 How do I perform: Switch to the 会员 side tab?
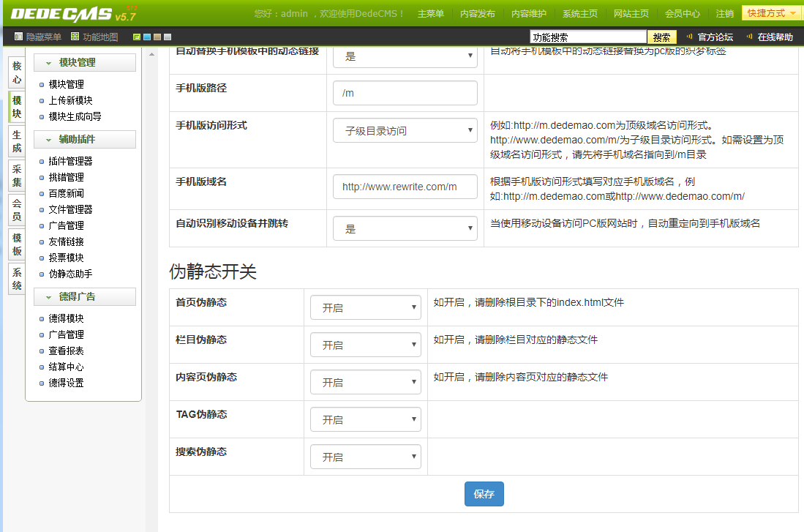(17, 210)
